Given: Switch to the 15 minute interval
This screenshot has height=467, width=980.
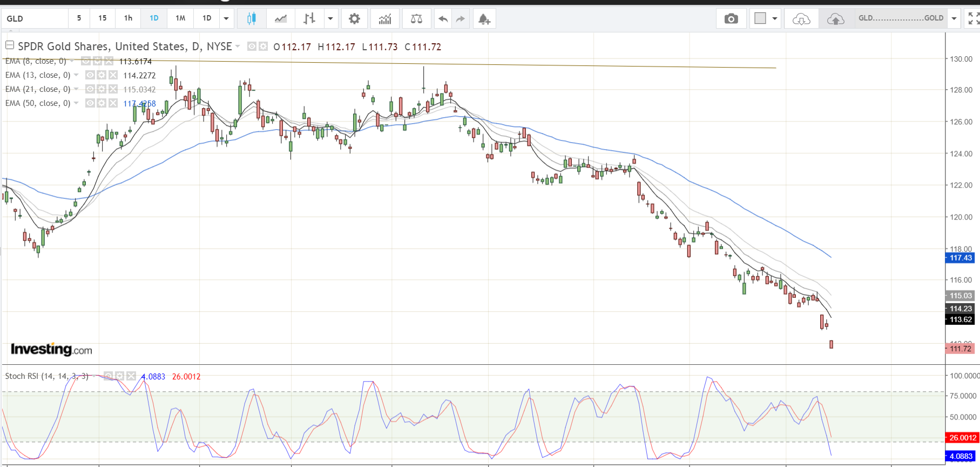Looking at the screenshot, I should pyautogui.click(x=103, y=18).
